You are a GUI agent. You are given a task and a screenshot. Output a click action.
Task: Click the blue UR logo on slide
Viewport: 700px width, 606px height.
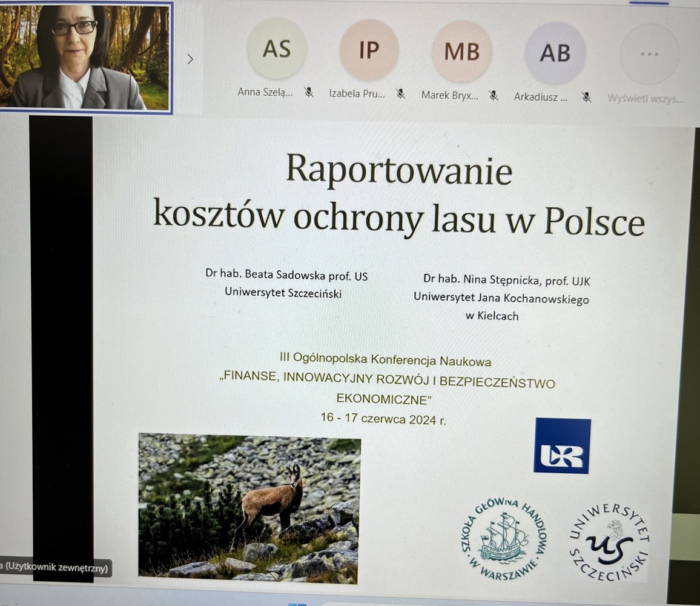tap(562, 445)
